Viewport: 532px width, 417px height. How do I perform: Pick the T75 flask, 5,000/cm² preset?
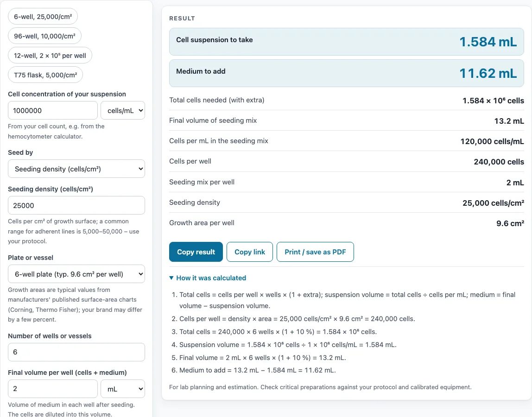pyautogui.click(x=45, y=75)
